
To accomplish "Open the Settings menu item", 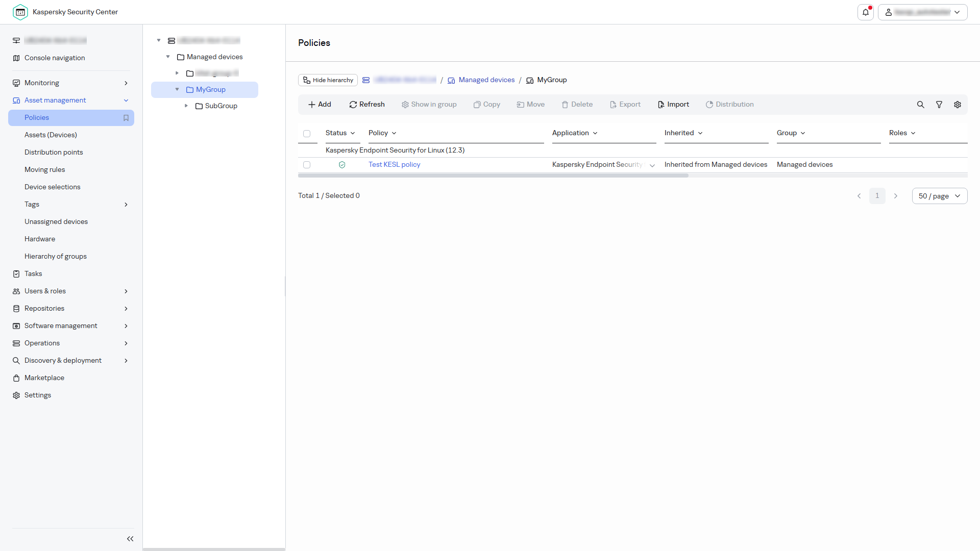I will pos(71,395).
